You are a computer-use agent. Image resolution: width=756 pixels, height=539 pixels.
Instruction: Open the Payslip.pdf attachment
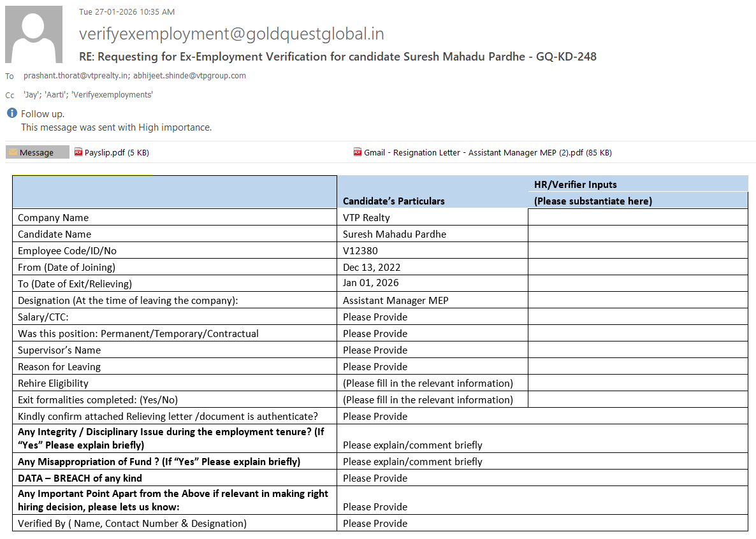105,152
